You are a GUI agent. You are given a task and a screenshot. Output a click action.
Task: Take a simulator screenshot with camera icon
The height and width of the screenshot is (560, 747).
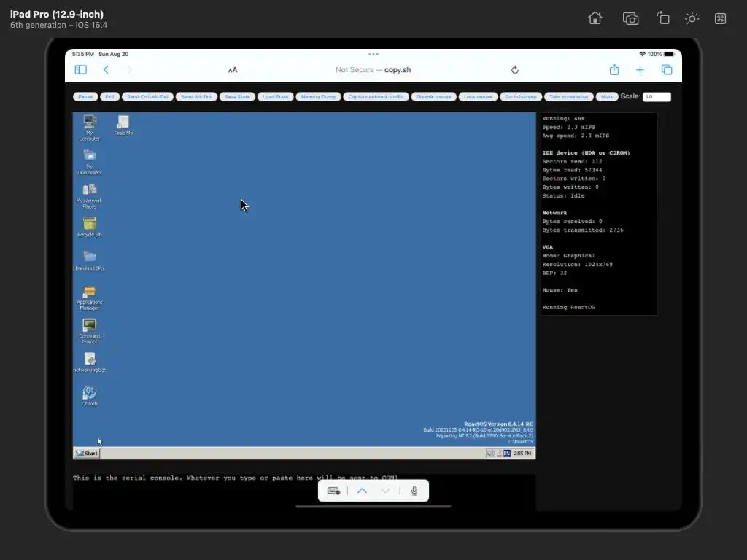point(630,18)
